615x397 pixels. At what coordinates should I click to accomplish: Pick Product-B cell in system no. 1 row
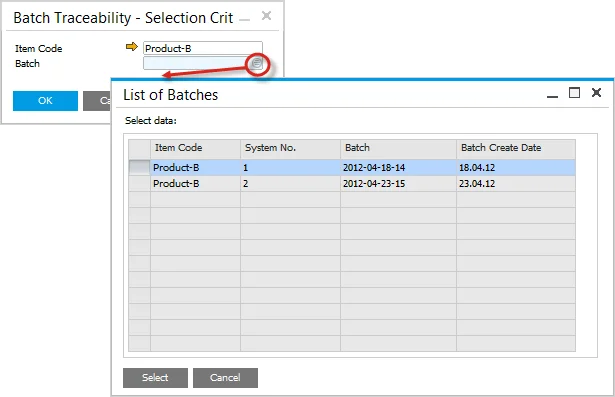195,168
